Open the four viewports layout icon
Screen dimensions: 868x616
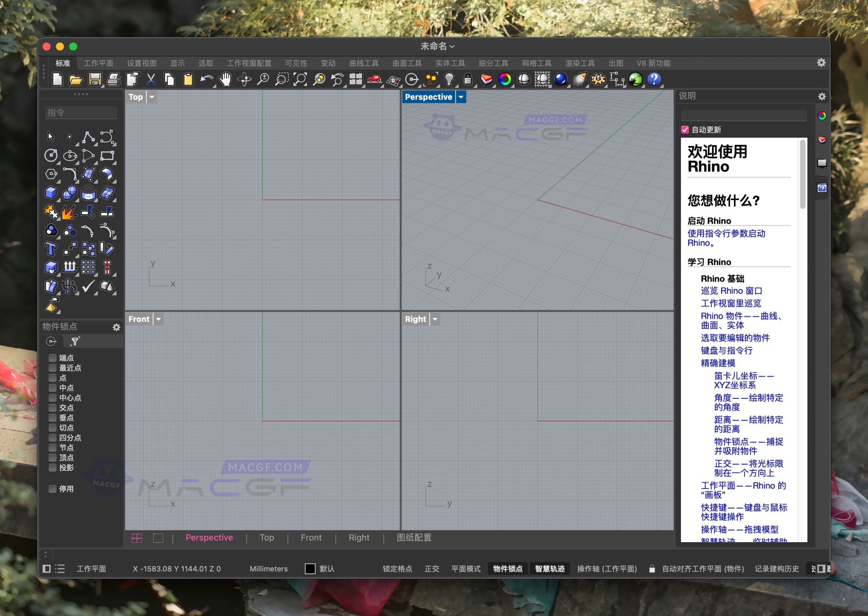pyautogui.click(x=356, y=79)
